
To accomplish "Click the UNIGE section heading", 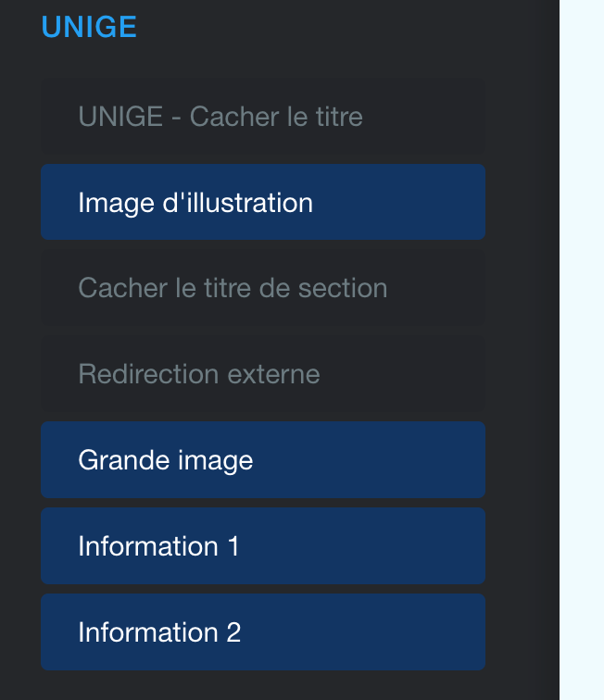I will click(x=89, y=27).
